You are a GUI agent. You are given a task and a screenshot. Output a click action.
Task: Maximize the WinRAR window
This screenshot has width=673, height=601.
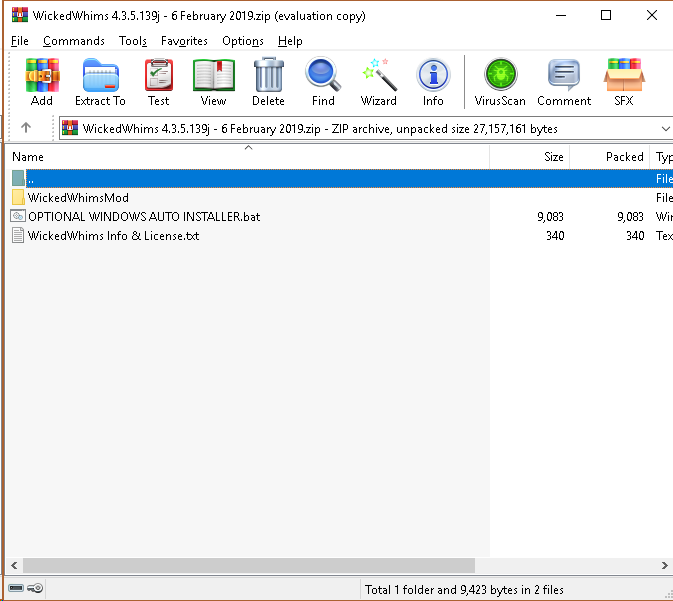click(x=606, y=15)
